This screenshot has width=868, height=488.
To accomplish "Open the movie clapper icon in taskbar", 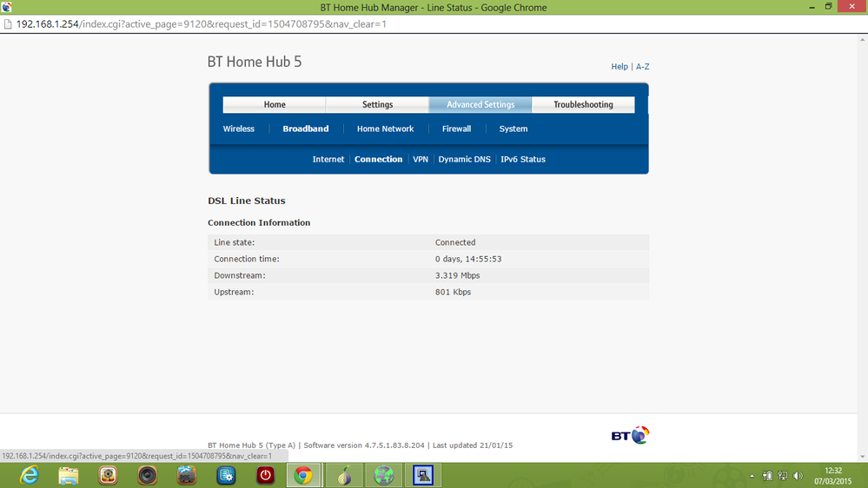I will pos(187,475).
